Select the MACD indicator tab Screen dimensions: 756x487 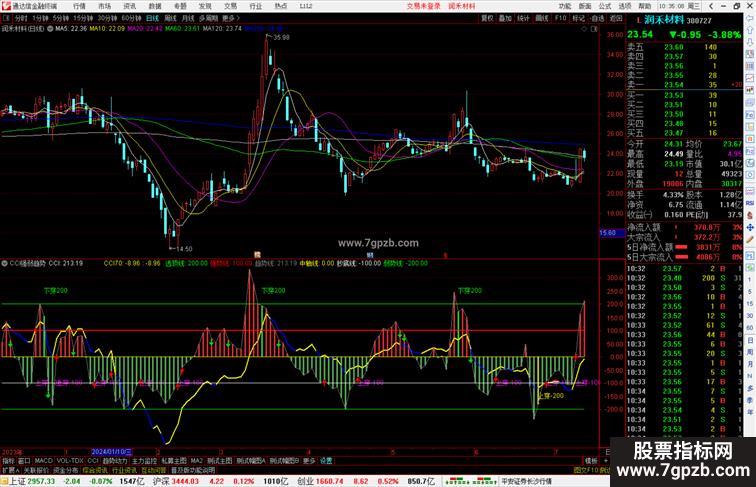coord(43,461)
